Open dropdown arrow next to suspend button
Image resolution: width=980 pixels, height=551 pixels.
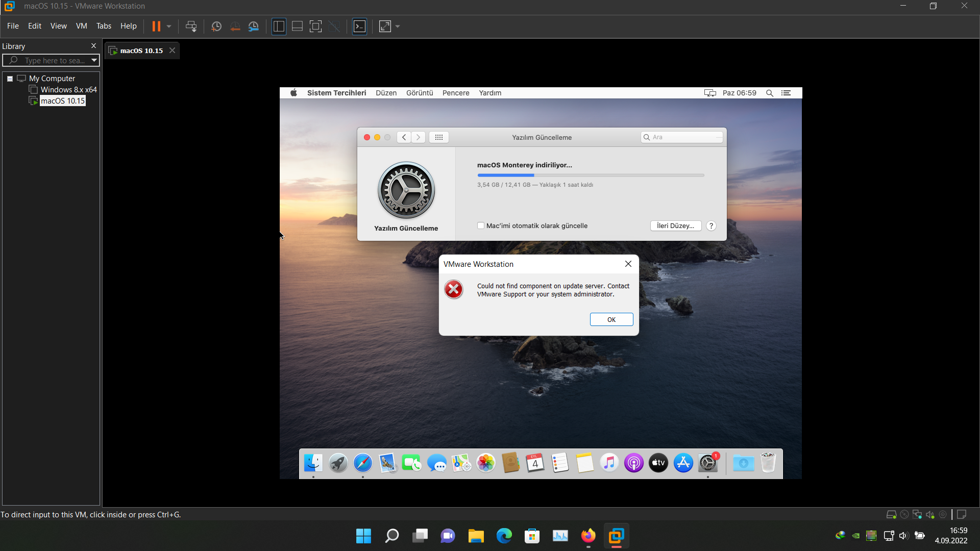click(169, 26)
